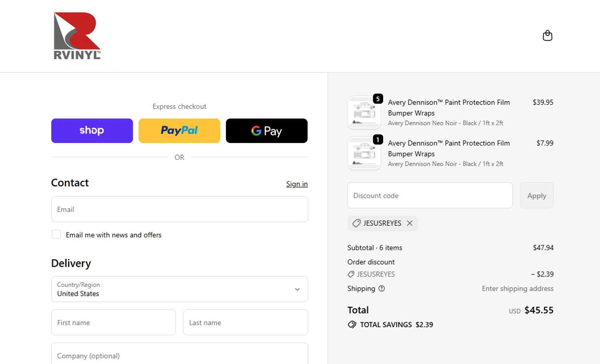Click the TOTAL SAVINGS tag icon
The width and height of the screenshot is (600, 364).
pos(352,324)
